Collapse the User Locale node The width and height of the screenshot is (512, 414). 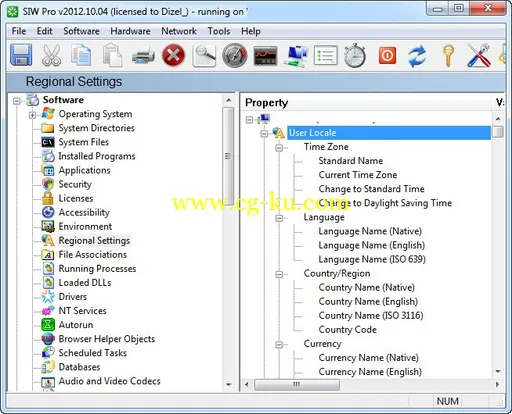[264, 133]
